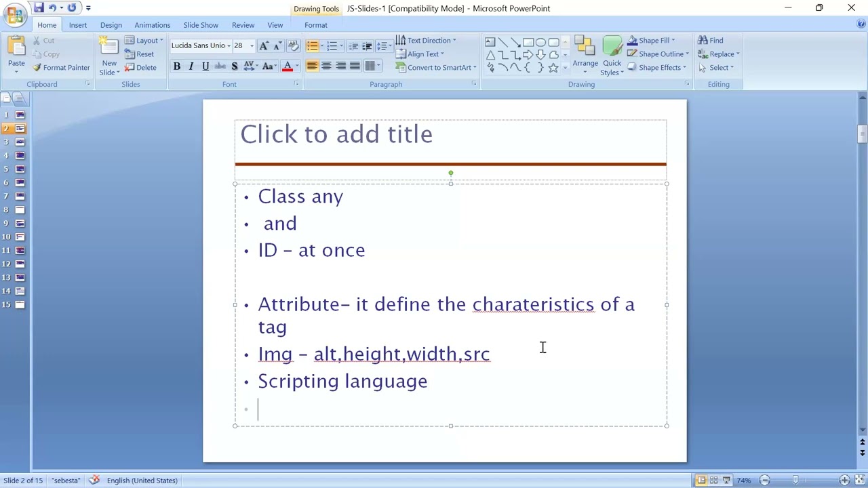Center the text

click(x=326, y=66)
